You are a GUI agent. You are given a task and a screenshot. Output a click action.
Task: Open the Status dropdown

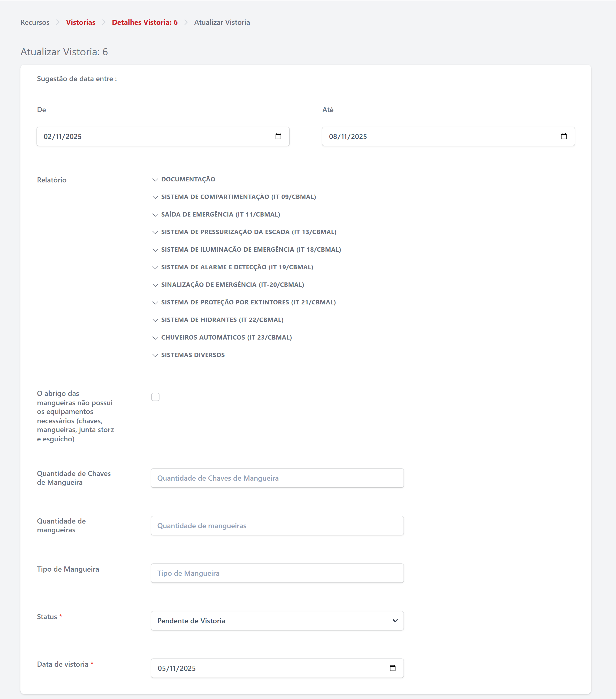pos(277,620)
